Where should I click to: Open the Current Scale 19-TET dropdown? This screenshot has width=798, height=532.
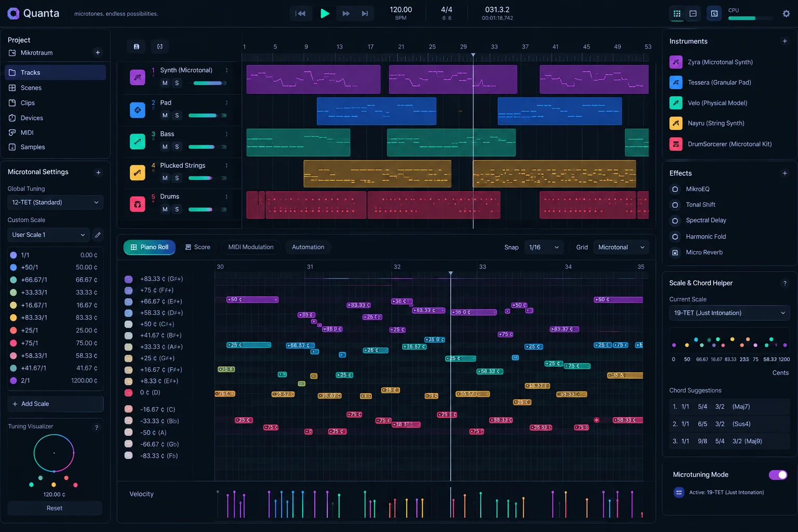[729, 313]
